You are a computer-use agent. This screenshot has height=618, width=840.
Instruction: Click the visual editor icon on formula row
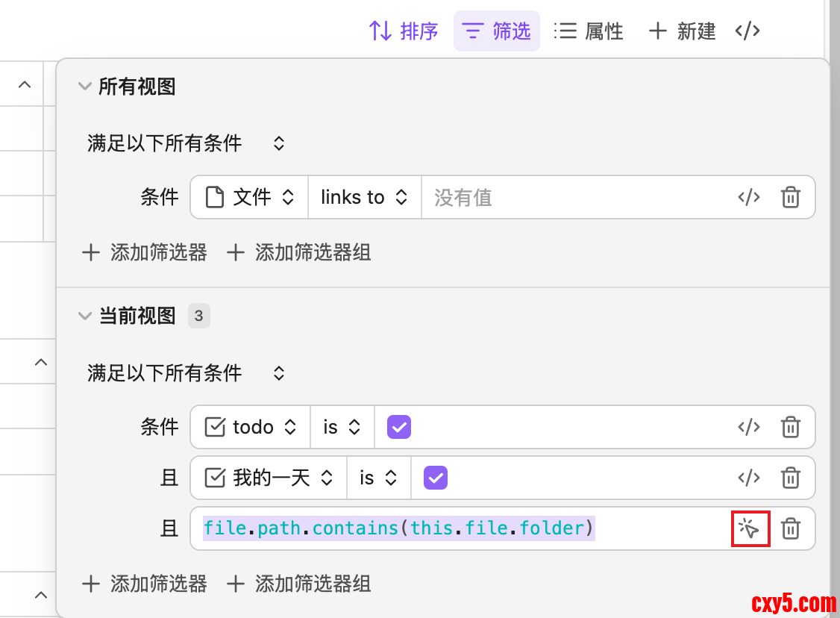tap(749, 529)
